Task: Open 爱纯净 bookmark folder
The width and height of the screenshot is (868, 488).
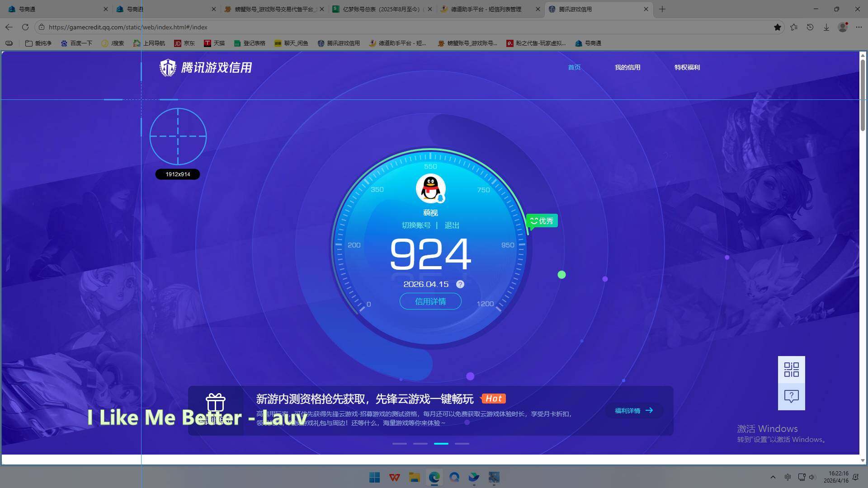Action: 38,43
